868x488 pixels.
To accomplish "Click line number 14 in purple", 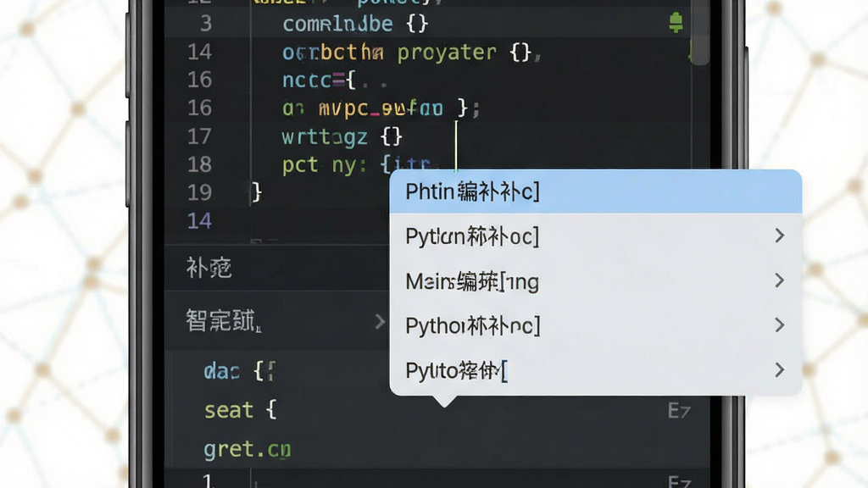I will point(199,221).
